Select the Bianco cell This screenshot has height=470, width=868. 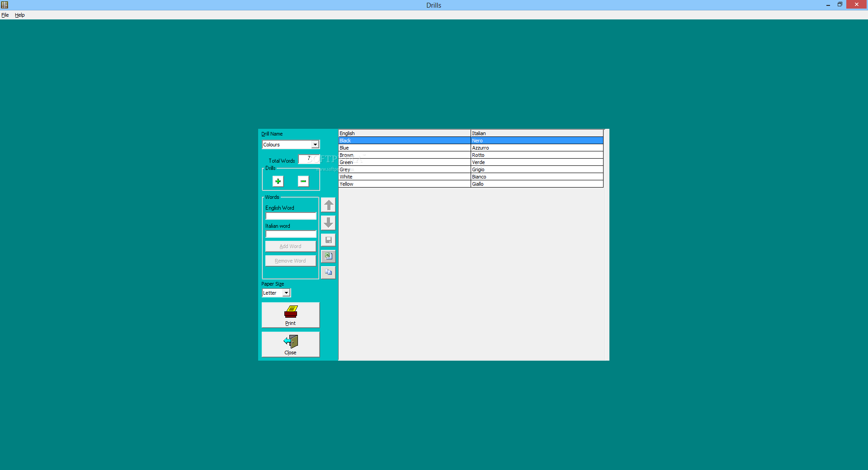tap(537, 177)
